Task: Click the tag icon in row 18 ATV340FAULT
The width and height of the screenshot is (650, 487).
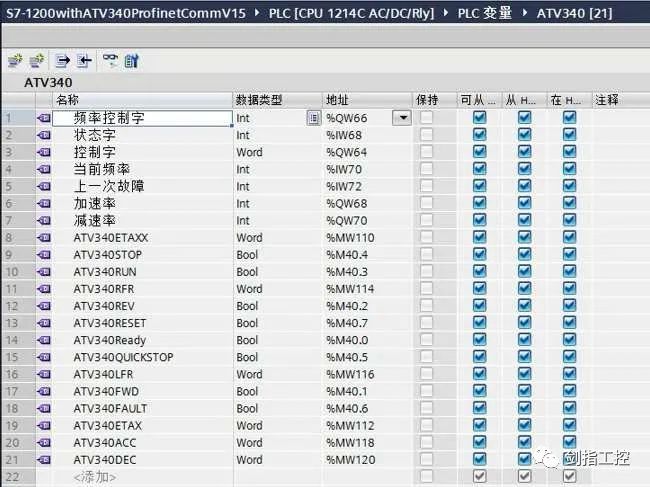Action: pos(44,408)
